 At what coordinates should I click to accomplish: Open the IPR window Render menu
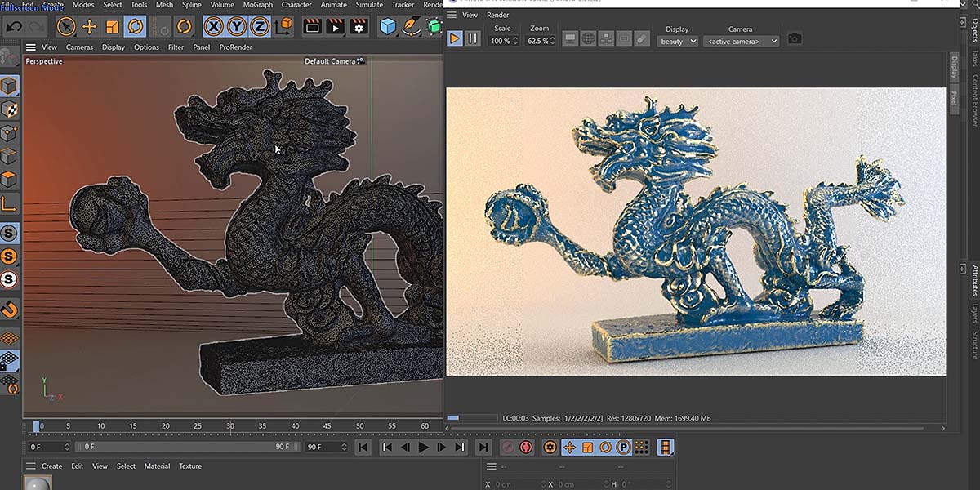click(x=497, y=15)
